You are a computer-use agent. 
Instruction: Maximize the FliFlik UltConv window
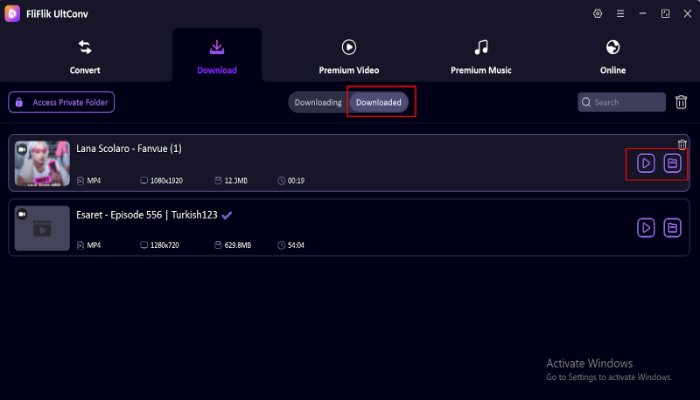[665, 14]
